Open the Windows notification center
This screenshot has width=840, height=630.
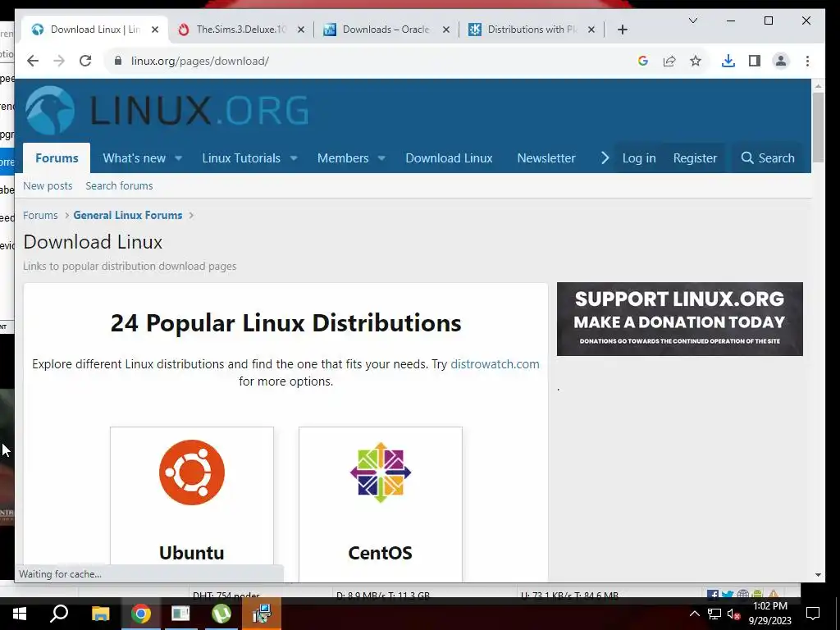pos(813,614)
